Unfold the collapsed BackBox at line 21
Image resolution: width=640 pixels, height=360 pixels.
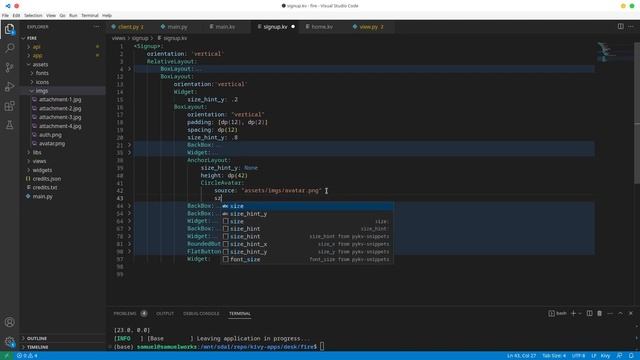tap(130, 145)
